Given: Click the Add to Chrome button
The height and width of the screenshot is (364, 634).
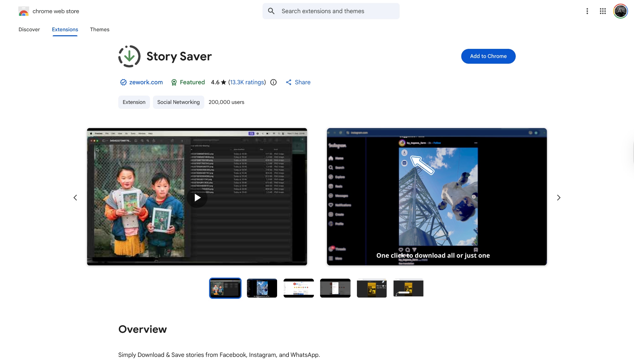Looking at the screenshot, I should (488, 56).
